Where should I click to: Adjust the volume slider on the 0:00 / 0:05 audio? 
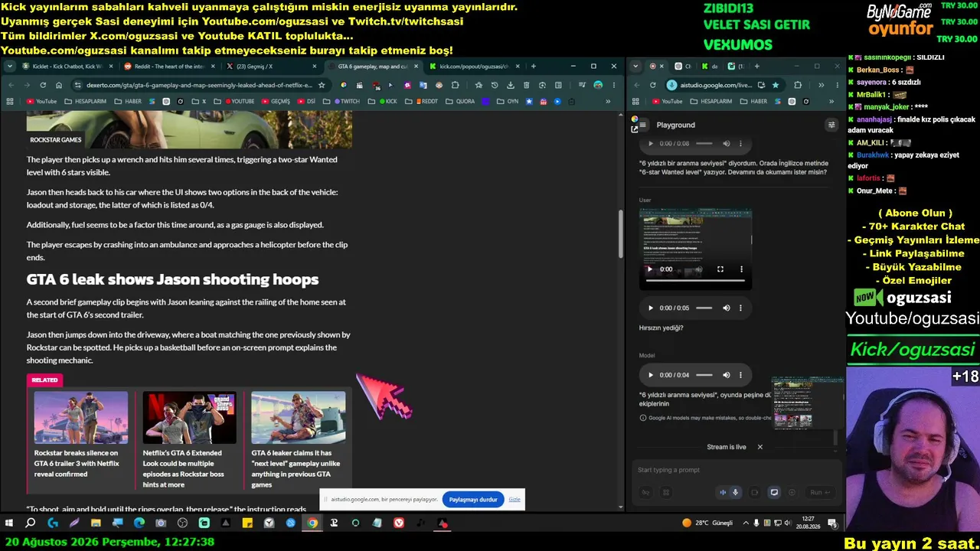pos(704,308)
